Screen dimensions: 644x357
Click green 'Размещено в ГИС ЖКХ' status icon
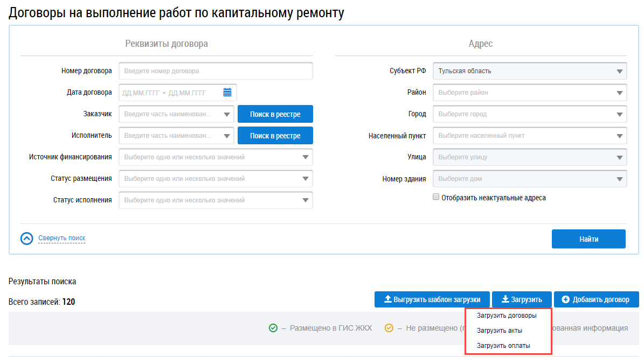click(x=273, y=328)
